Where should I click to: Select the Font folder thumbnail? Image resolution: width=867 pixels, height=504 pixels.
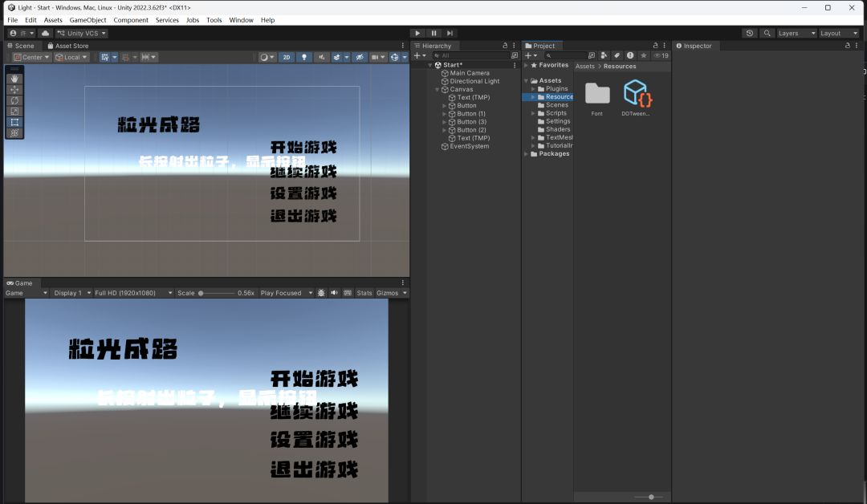click(597, 99)
